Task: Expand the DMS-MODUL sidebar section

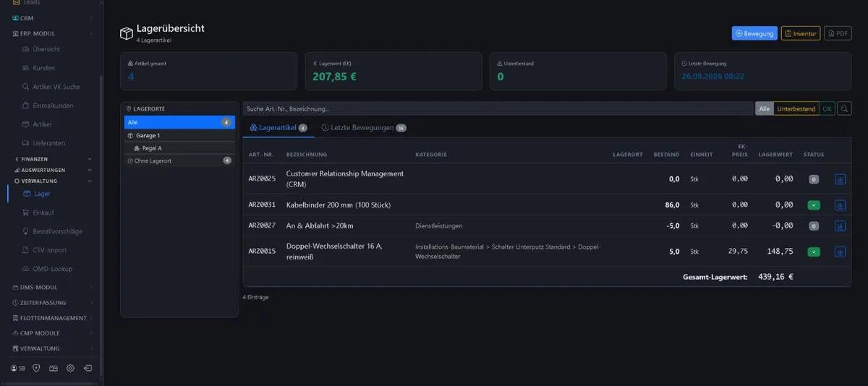Action: tap(52, 287)
